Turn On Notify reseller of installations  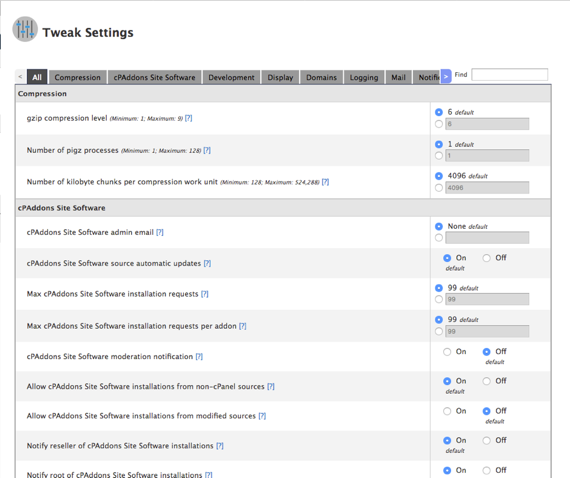tap(447, 441)
